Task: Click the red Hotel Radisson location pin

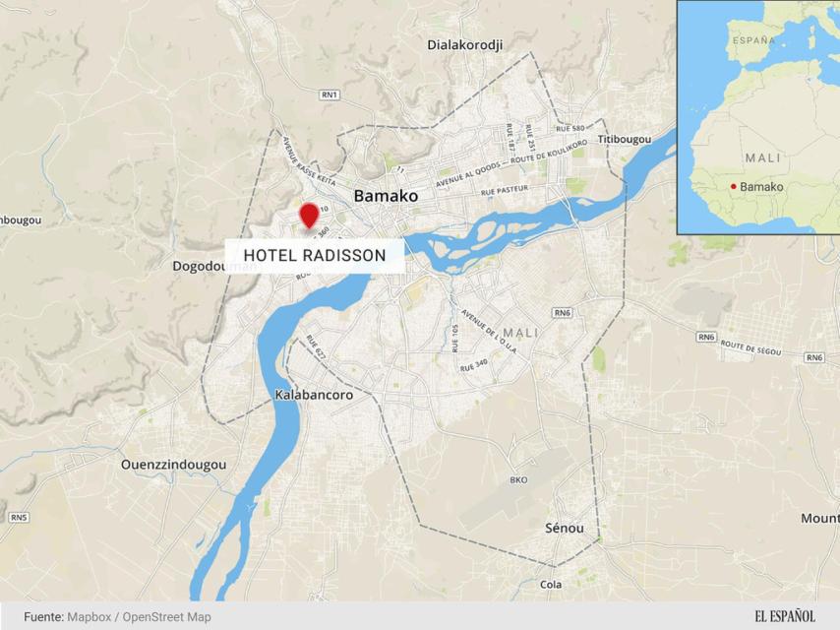Action: (x=309, y=216)
